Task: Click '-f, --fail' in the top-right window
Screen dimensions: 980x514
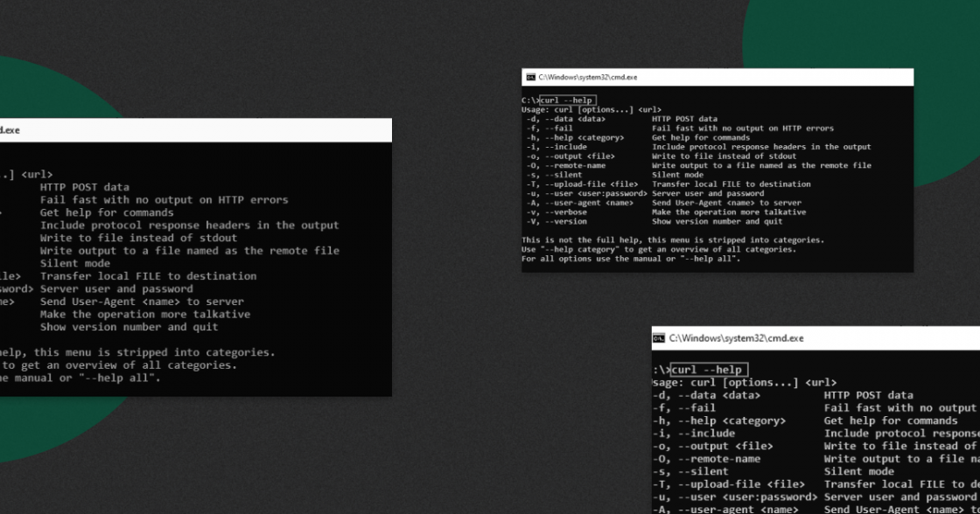Action: coord(549,128)
